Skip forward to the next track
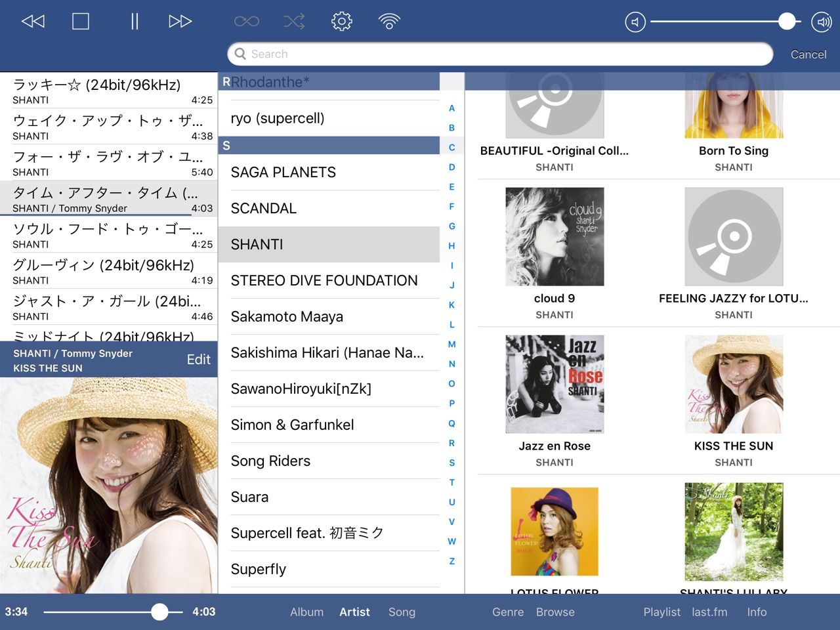 180,22
